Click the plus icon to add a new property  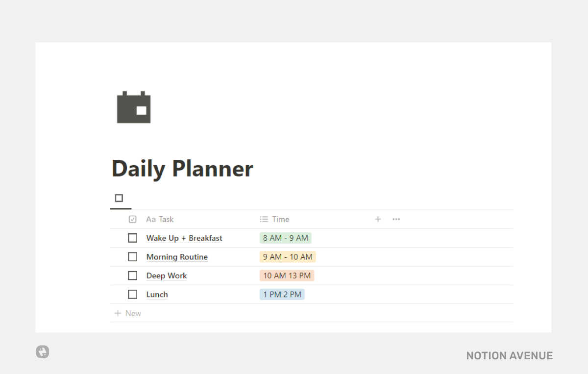pos(378,219)
